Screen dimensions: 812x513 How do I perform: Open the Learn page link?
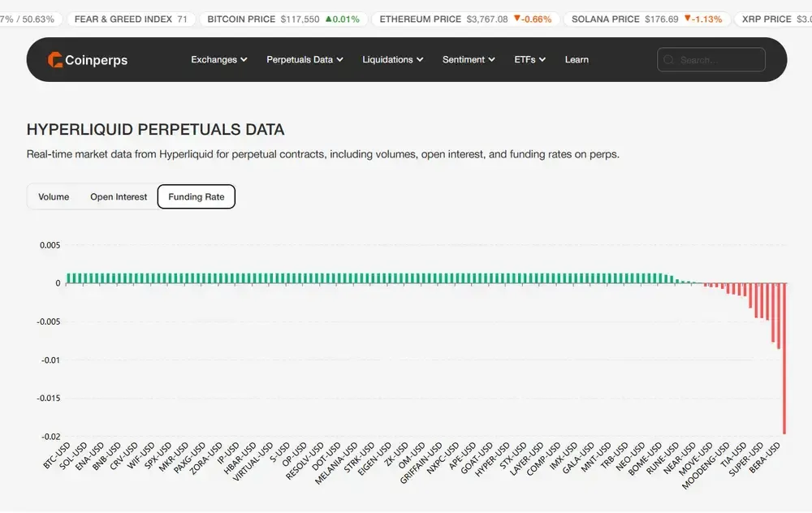[577, 59]
